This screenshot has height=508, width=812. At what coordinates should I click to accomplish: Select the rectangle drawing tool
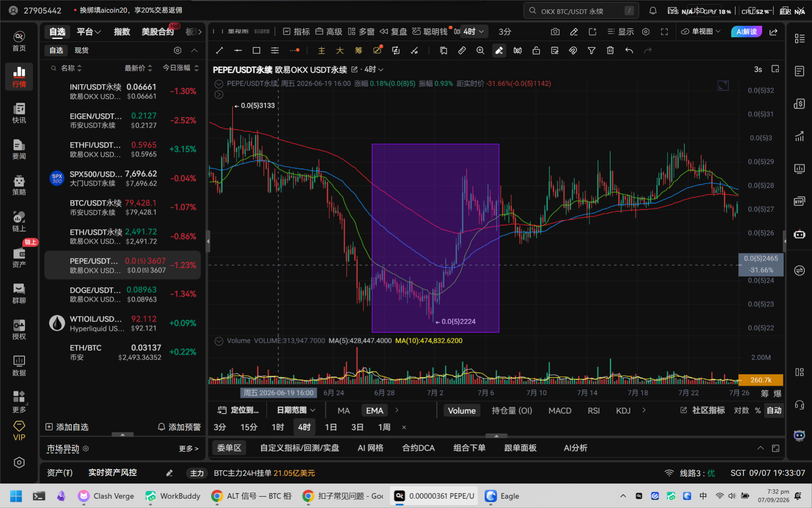(x=256, y=51)
